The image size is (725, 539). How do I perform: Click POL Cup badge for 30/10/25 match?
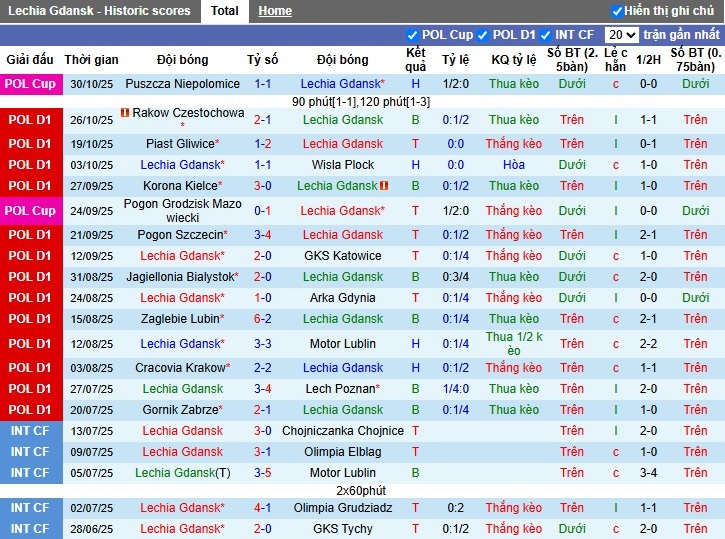coord(30,84)
